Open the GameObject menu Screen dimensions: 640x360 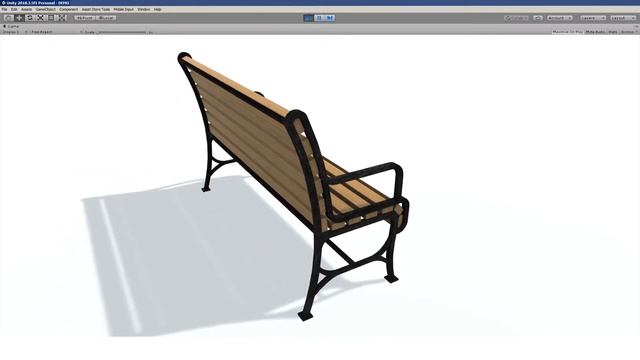click(45, 9)
